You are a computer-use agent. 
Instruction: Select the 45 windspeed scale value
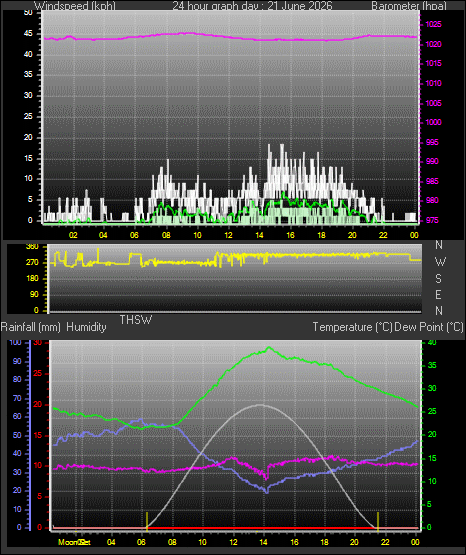click(28, 34)
